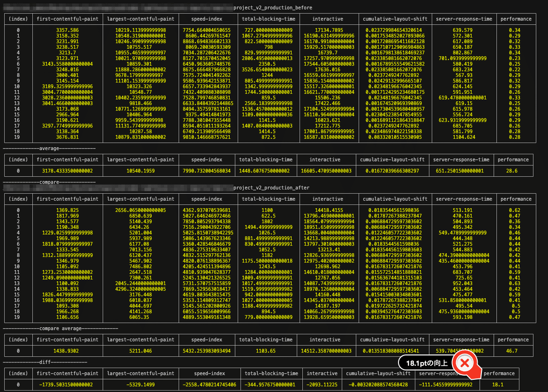Click diff value -344.9576750000001
The width and height of the screenshot is (548, 392).
coord(270,384)
